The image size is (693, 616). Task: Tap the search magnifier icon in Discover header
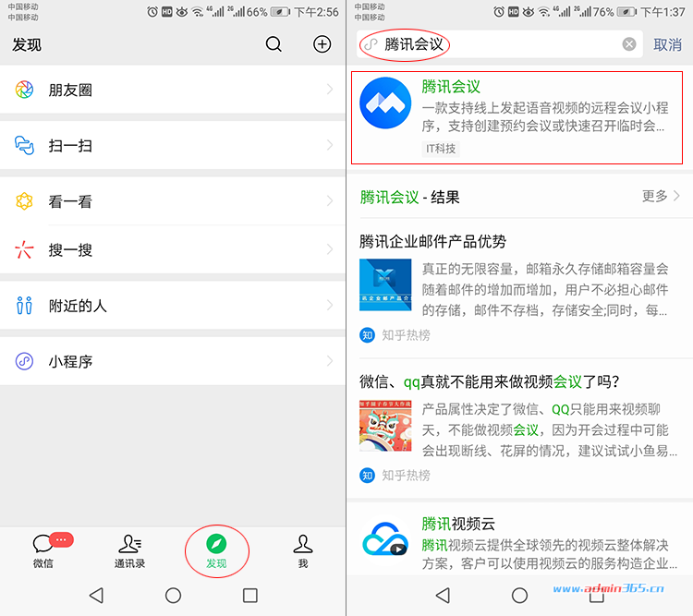tap(274, 44)
